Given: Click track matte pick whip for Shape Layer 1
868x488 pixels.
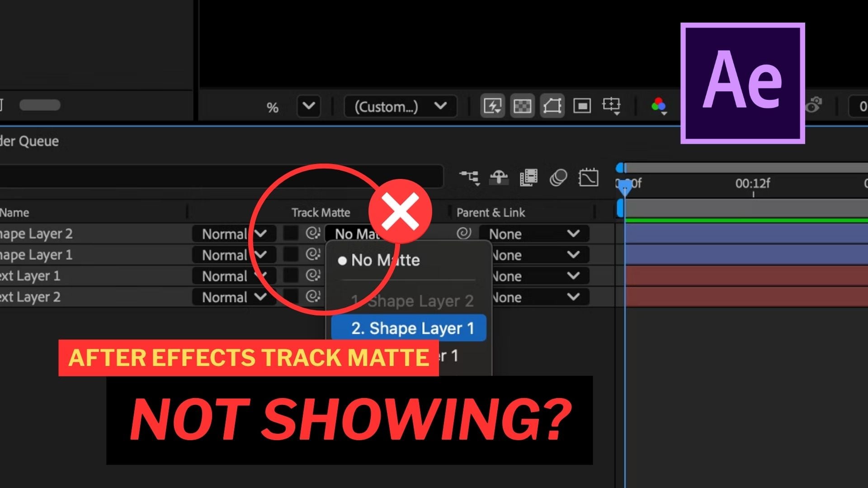Looking at the screenshot, I should (x=313, y=255).
